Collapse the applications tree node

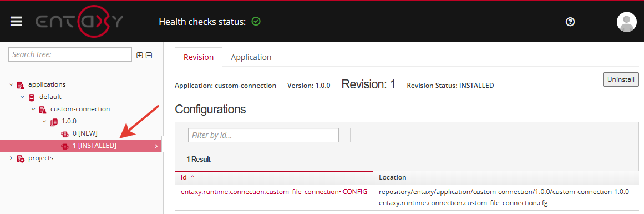tap(11, 85)
